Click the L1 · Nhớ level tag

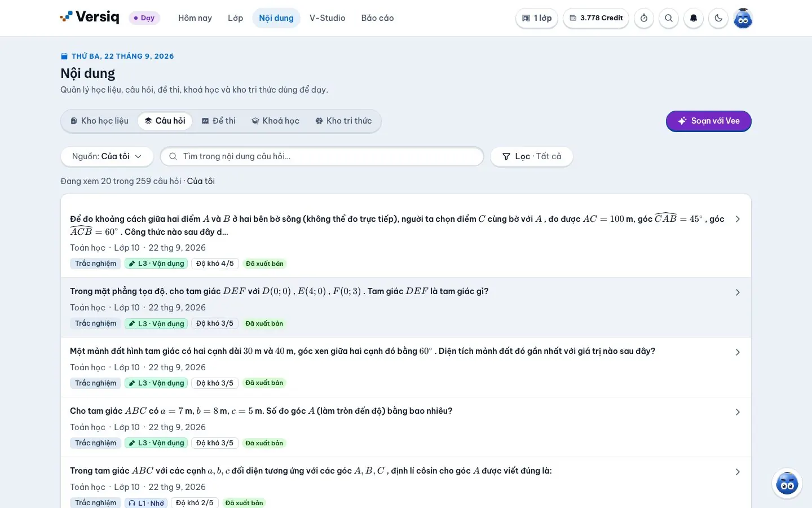coord(146,503)
